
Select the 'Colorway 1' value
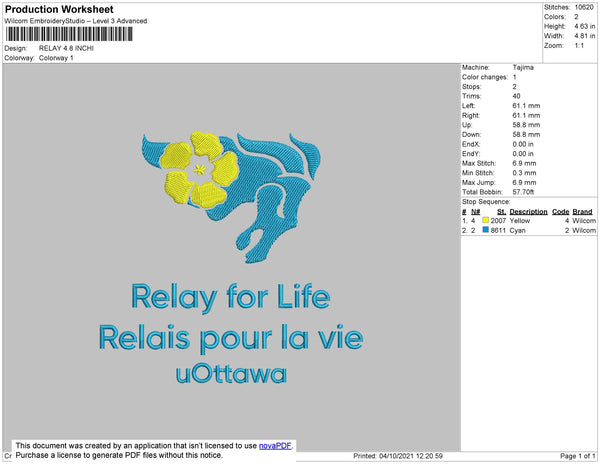[x=56, y=58]
